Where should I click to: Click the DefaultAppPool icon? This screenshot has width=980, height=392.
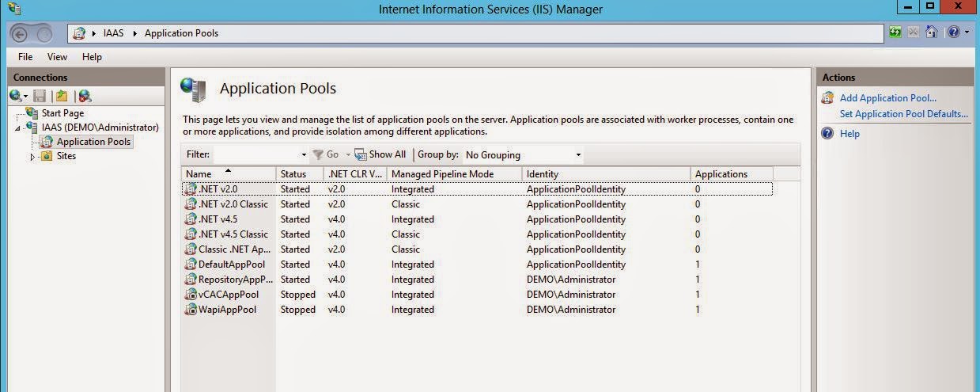190,264
